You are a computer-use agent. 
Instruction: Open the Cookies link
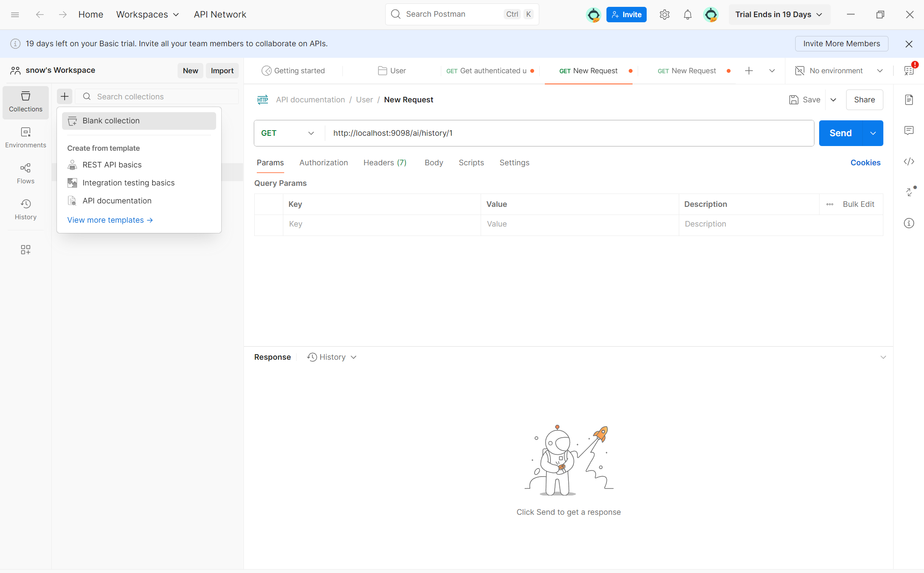coord(865,163)
